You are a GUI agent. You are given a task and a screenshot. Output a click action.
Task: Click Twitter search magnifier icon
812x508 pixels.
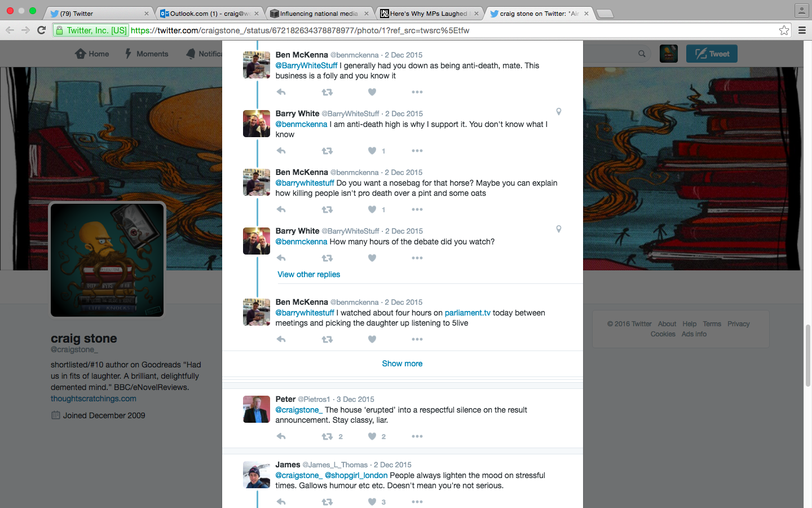642,54
